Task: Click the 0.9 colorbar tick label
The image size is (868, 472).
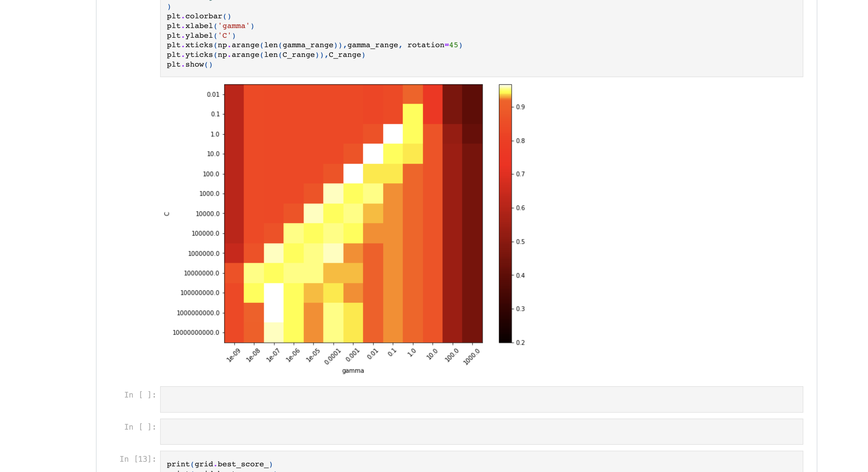Action: (x=520, y=107)
